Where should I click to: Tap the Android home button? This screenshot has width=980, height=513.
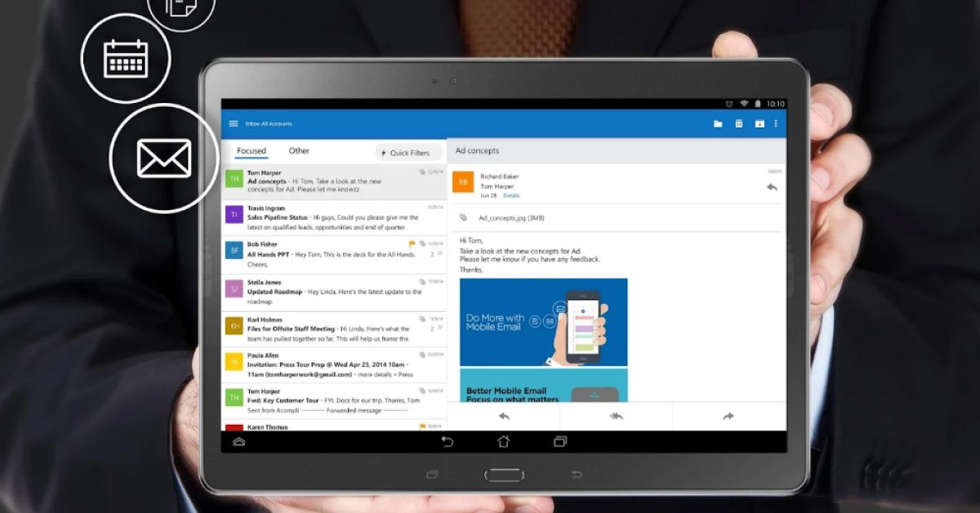[503, 442]
